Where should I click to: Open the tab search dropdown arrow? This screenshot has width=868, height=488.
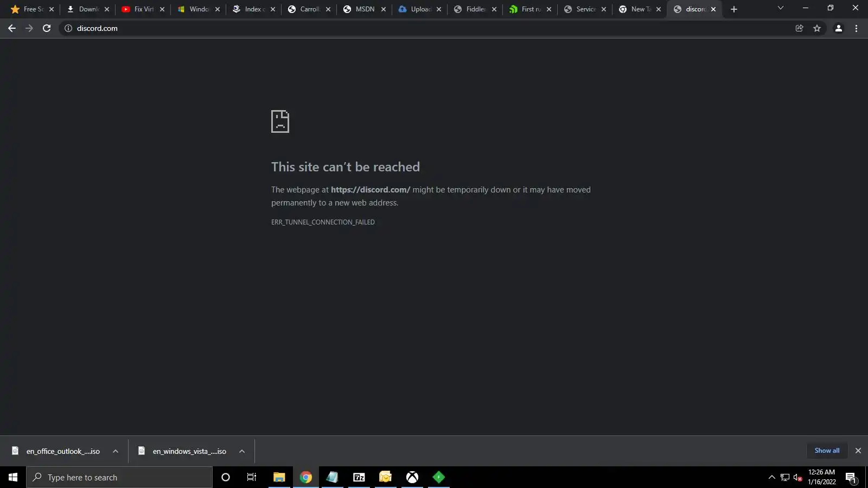780,8
